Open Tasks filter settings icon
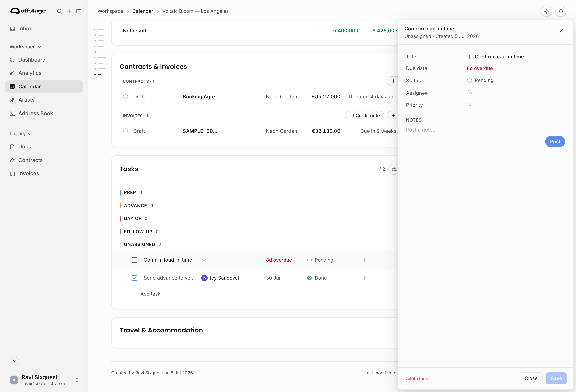Image resolution: width=576 pixels, height=392 pixels. point(394,169)
